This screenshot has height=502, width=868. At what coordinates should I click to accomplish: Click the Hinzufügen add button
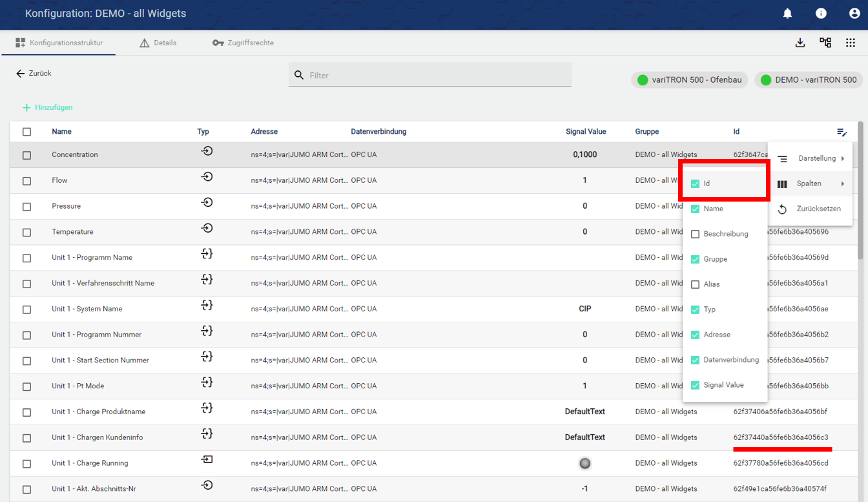(x=48, y=108)
